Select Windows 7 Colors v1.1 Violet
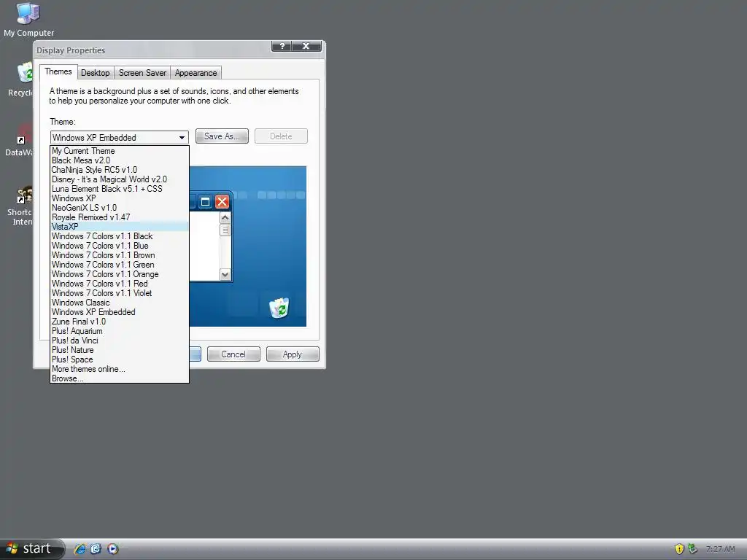This screenshot has height=560, width=747. (x=120, y=293)
